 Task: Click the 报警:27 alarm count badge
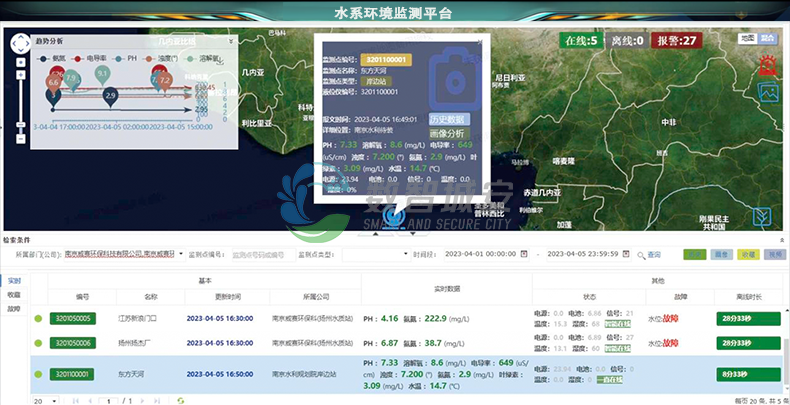(676, 41)
